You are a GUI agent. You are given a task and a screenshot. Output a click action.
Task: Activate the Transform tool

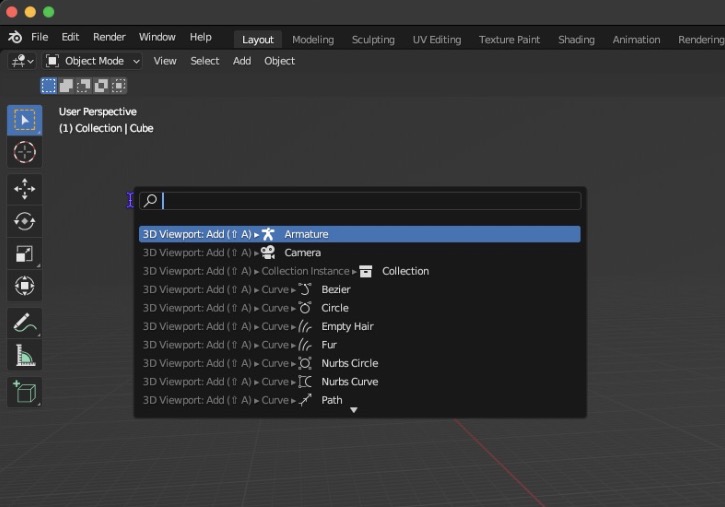(25, 286)
